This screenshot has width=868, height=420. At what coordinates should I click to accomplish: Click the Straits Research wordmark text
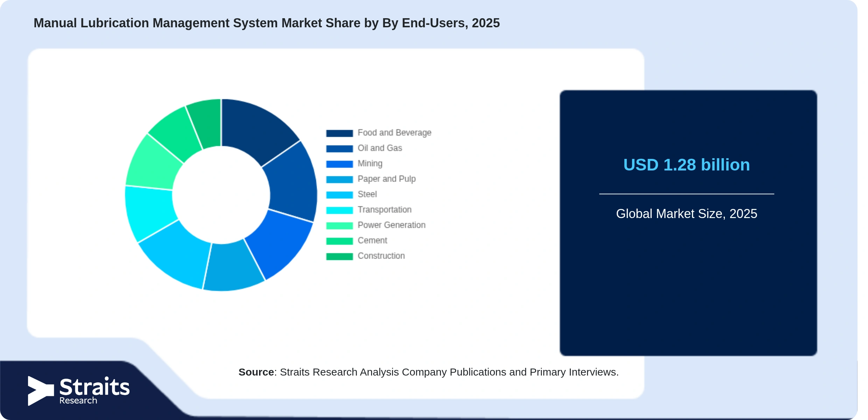pyautogui.click(x=94, y=391)
